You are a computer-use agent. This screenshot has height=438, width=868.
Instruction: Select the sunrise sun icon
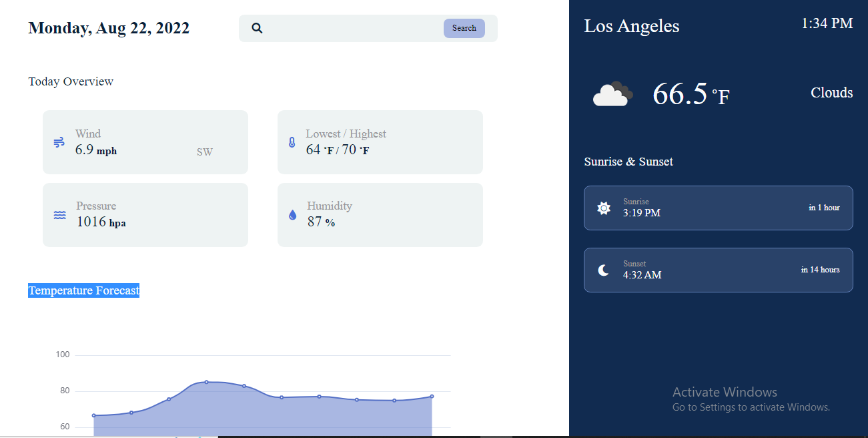pos(603,208)
